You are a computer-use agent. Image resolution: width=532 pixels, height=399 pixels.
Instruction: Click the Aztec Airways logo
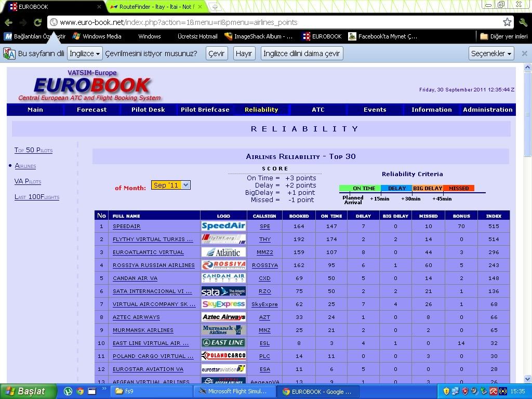tap(223, 317)
